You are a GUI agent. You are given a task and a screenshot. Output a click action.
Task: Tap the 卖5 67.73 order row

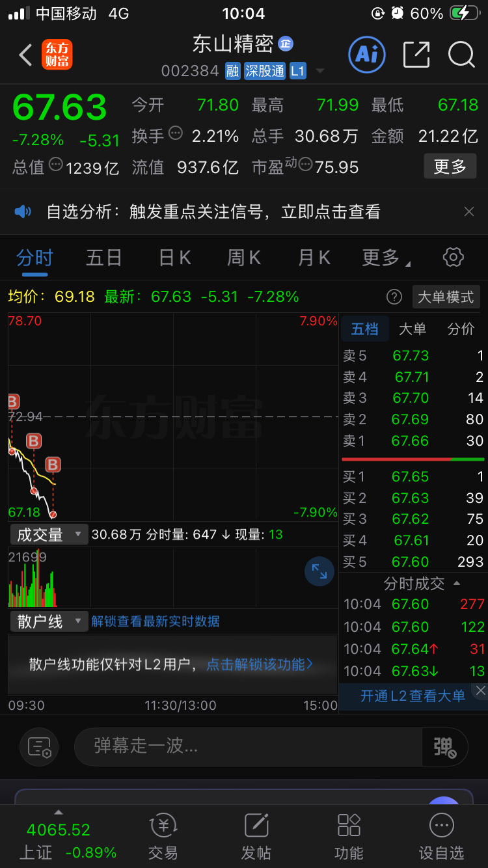(x=413, y=356)
